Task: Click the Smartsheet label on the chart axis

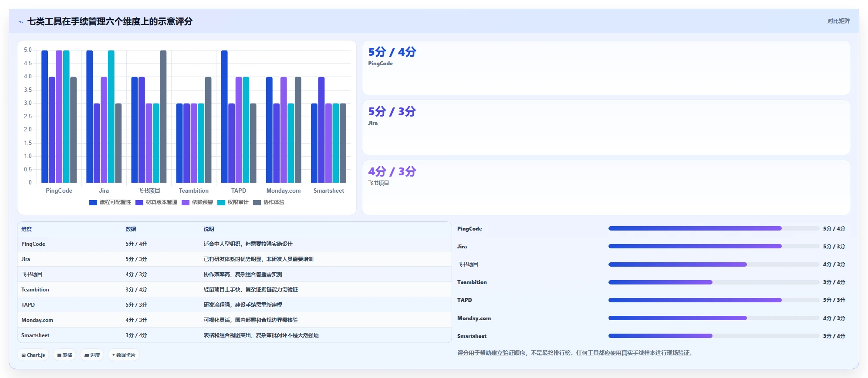Action: click(329, 191)
